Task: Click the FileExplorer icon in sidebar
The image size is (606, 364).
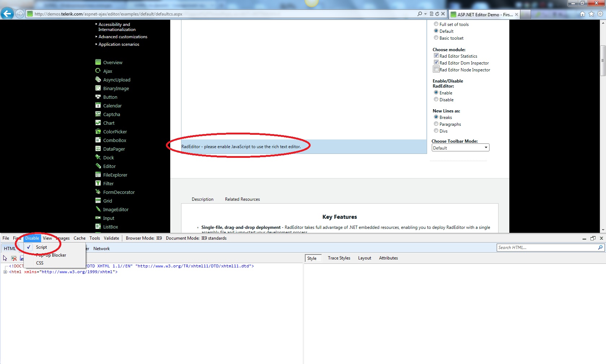Action: coord(98,174)
